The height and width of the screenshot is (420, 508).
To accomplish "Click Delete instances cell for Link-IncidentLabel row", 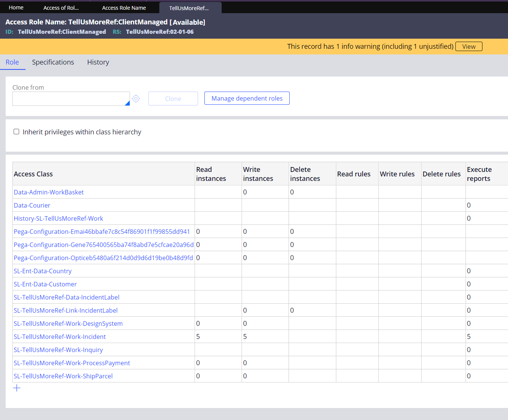I will coord(312,310).
